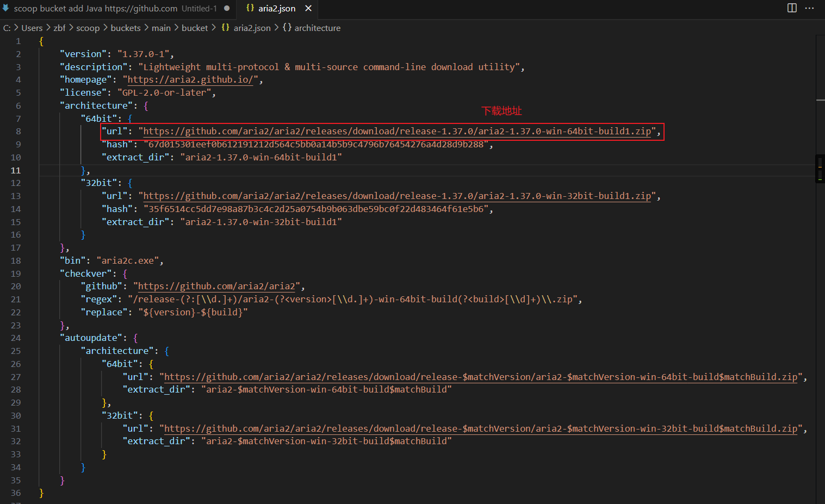
Task: Click the "Lightweight multi-protocol" description string
Action: click(329, 67)
